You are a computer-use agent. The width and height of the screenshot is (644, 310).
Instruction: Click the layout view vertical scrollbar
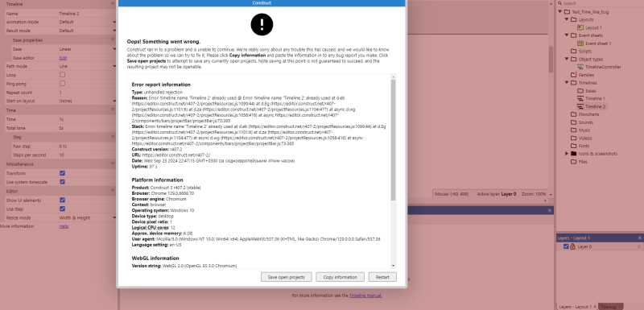pyautogui.click(x=551, y=60)
